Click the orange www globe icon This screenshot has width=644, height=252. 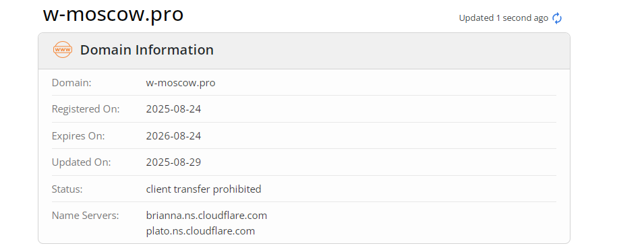pyautogui.click(x=63, y=50)
